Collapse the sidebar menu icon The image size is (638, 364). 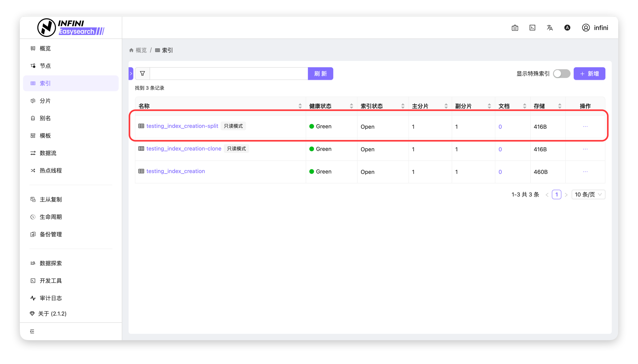pyautogui.click(x=32, y=331)
